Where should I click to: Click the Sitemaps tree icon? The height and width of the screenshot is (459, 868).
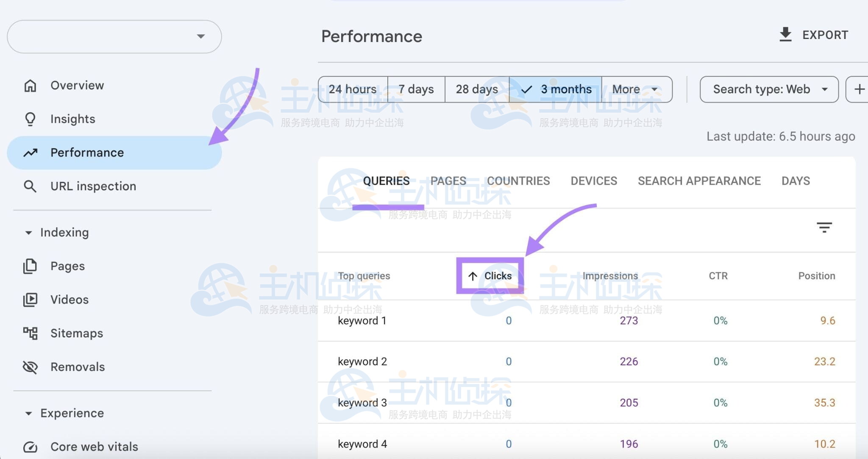30,333
